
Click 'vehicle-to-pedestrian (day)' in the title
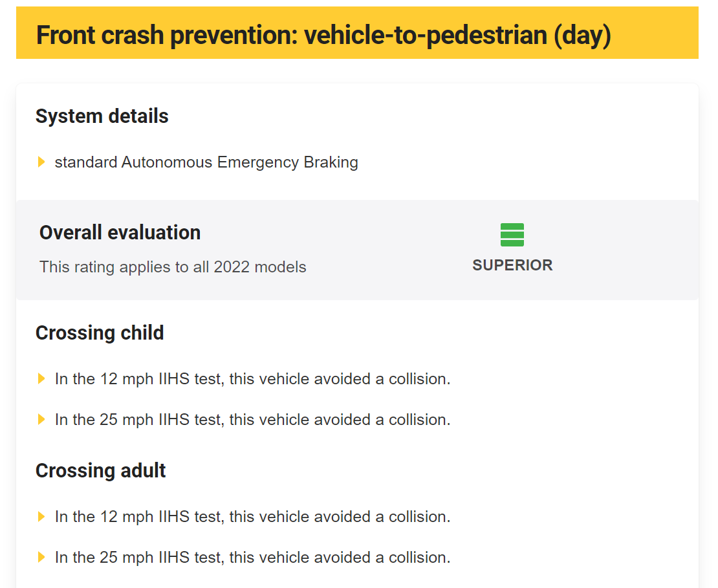(457, 36)
